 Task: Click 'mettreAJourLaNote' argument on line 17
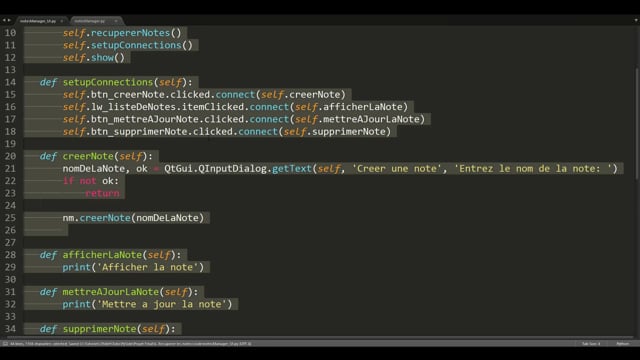point(371,119)
